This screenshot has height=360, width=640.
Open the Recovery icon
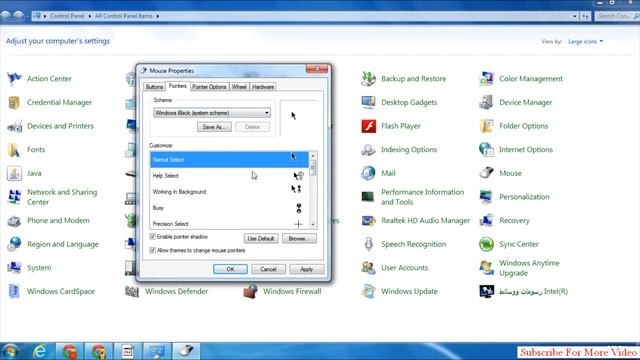pos(486,220)
